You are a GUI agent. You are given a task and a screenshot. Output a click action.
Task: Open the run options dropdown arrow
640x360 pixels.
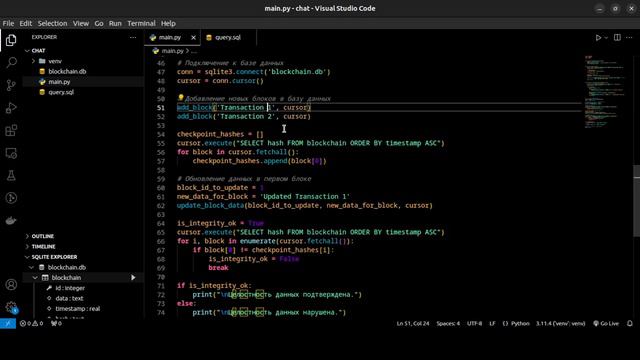pyautogui.click(x=606, y=38)
